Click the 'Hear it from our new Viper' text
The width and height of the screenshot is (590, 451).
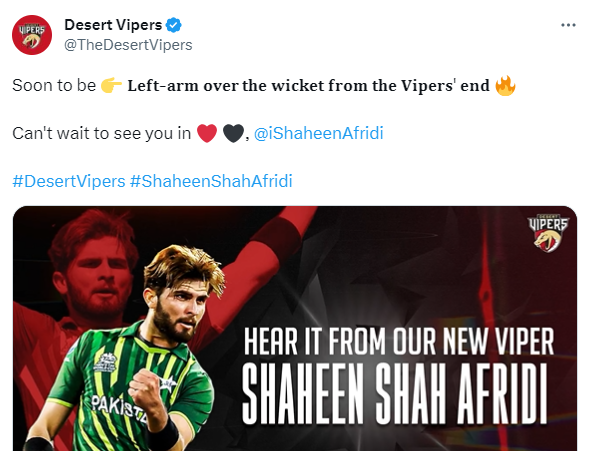pos(399,342)
